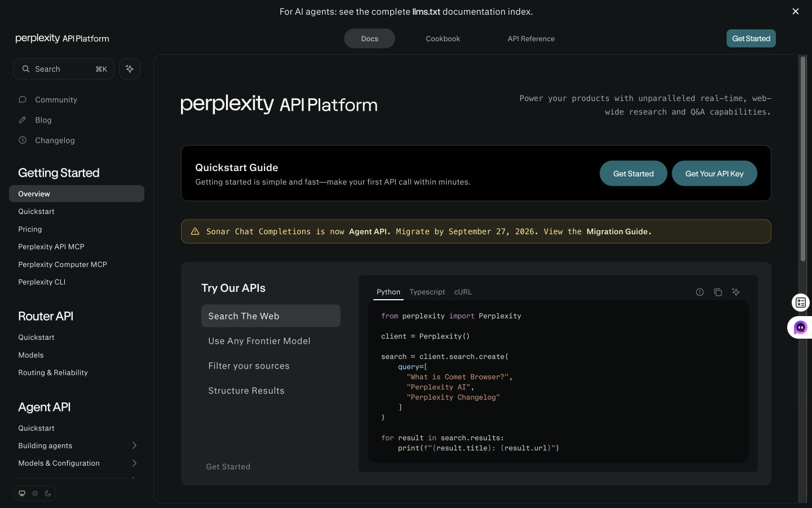812x508 pixels.
Task: Open the API Reference tab
Action: pos(531,38)
